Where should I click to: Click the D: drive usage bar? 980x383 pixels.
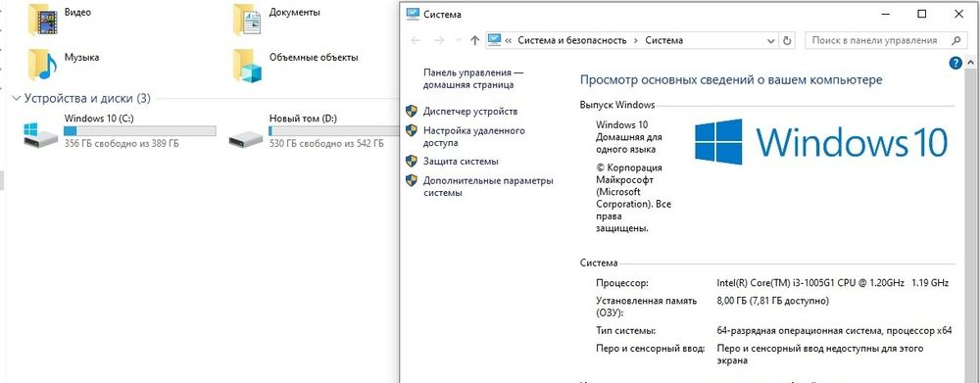click(x=333, y=130)
